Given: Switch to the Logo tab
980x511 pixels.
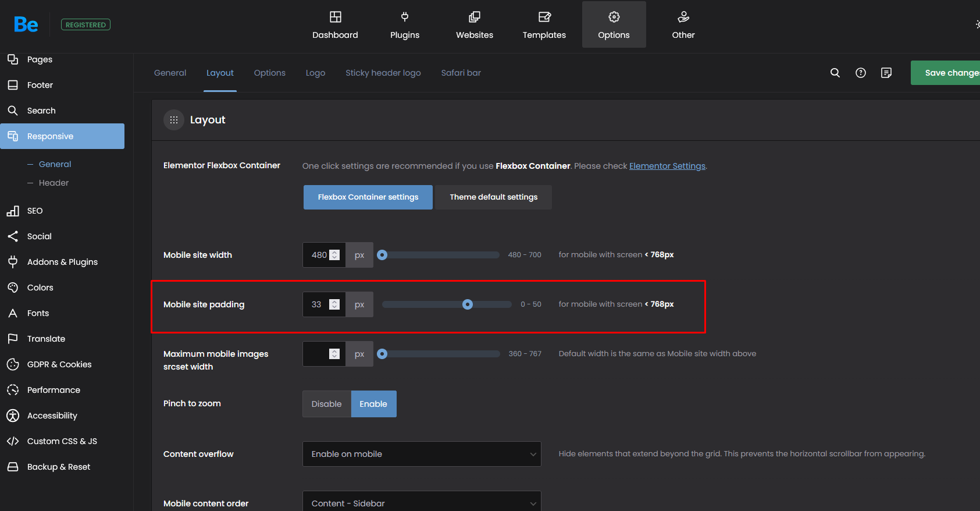Looking at the screenshot, I should (x=316, y=73).
